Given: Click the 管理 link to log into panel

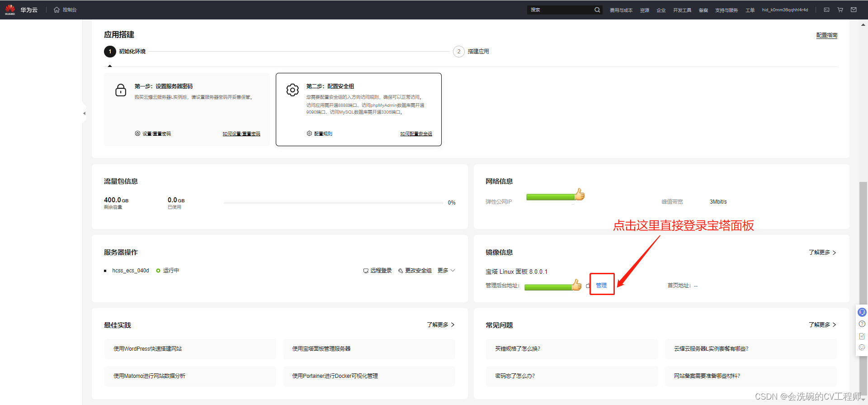Looking at the screenshot, I should [x=601, y=285].
